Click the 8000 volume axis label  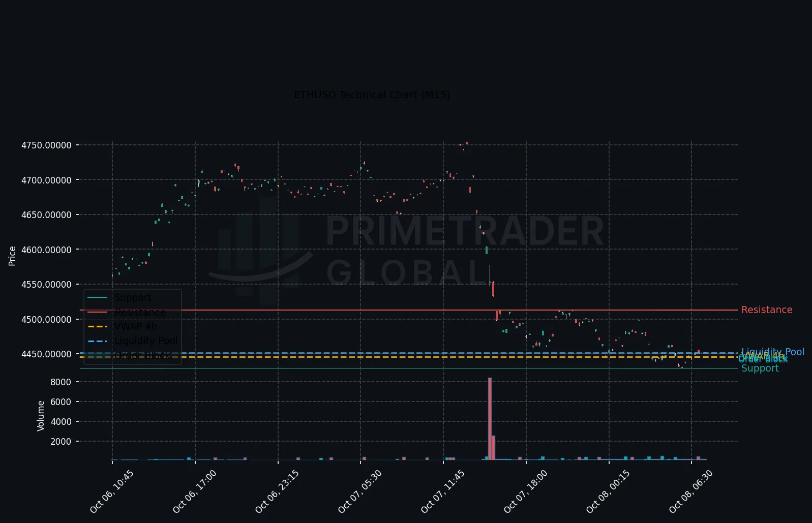[x=61, y=382]
